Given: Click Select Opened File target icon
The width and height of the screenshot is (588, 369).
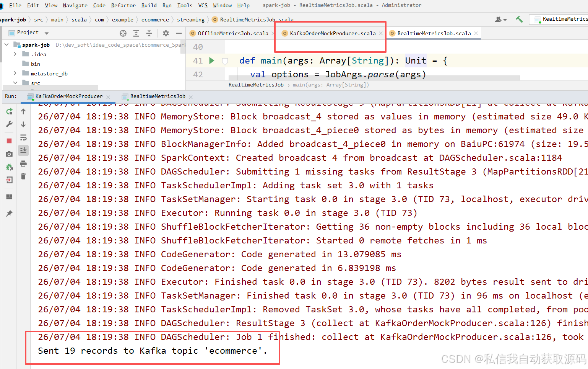Looking at the screenshot, I should click(123, 33).
